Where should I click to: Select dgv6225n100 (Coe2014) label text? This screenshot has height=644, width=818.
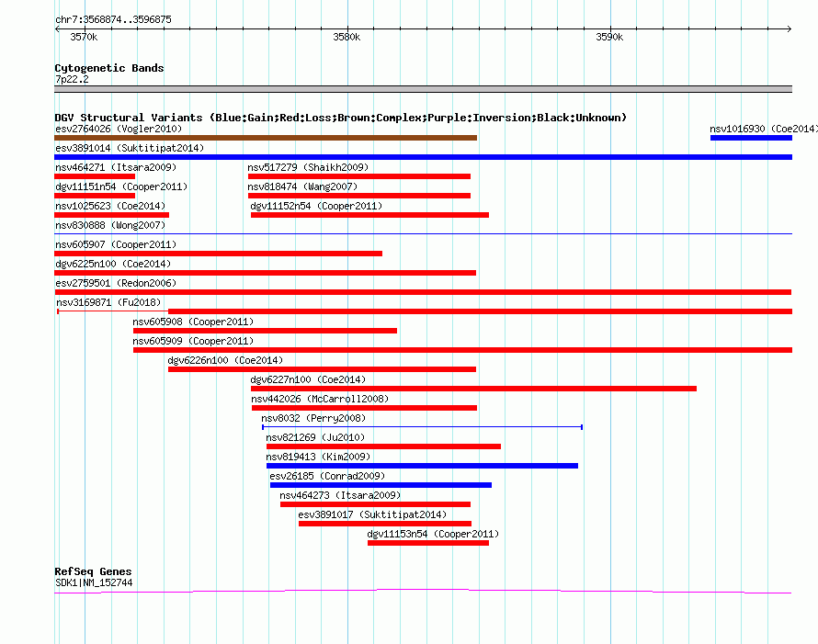click(113, 264)
